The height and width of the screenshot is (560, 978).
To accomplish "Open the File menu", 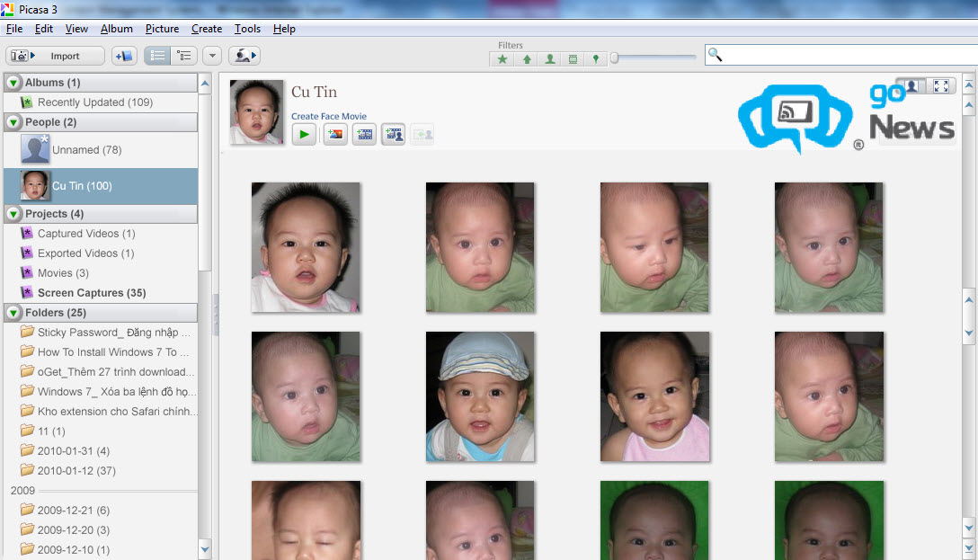I will pyautogui.click(x=14, y=29).
